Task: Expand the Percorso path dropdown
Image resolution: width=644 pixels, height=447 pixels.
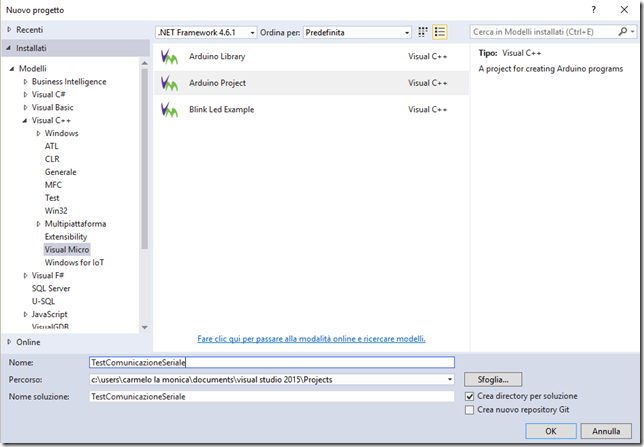Action: pos(450,380)
